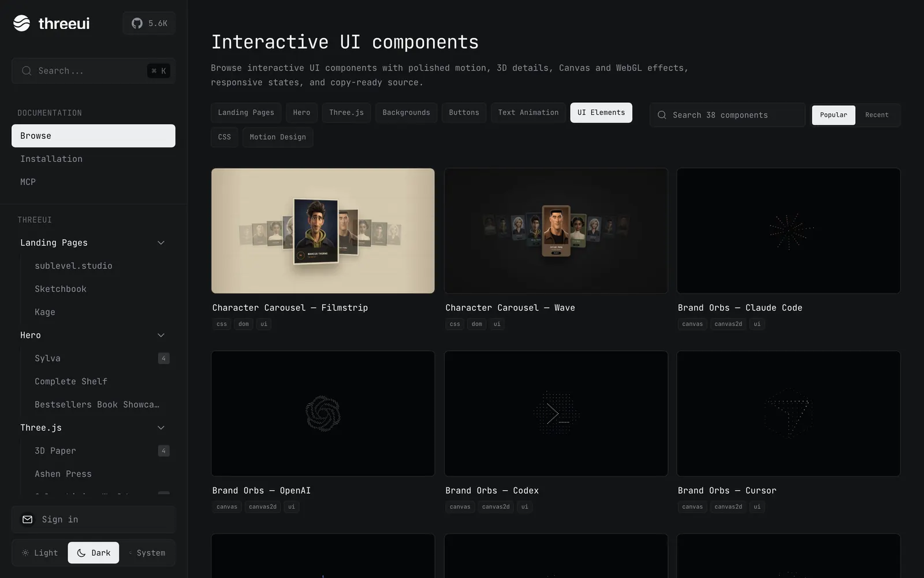The height and width of the screenshot is (578, 924).
Task: Open Brand Orbs Cursor preview thumbnail
Action: pyautogui.click(x=789, y=414)
